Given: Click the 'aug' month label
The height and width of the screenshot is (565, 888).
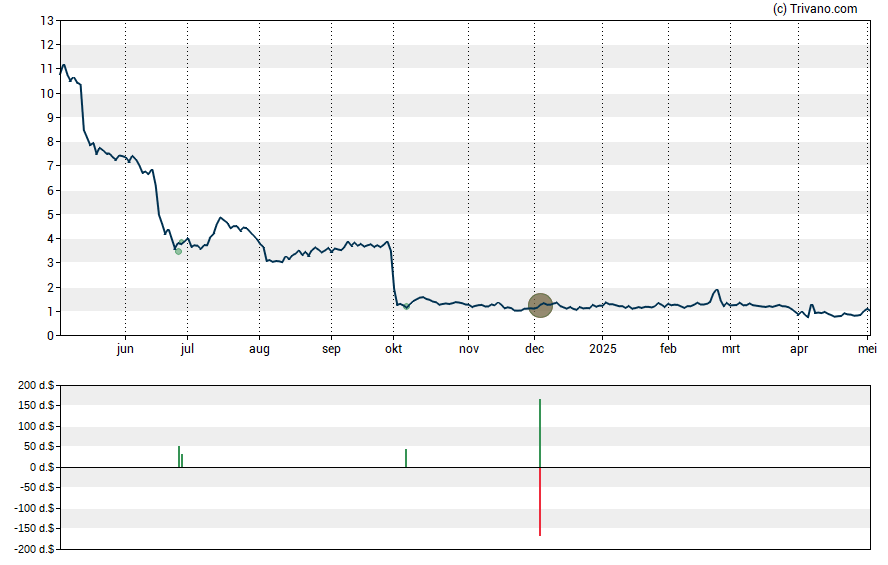Looking at the screenshot, I should (x=259, y=349).
